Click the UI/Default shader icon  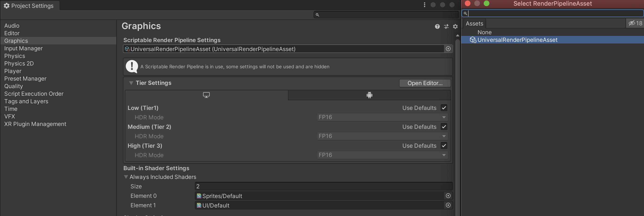[x=199, y=206]
